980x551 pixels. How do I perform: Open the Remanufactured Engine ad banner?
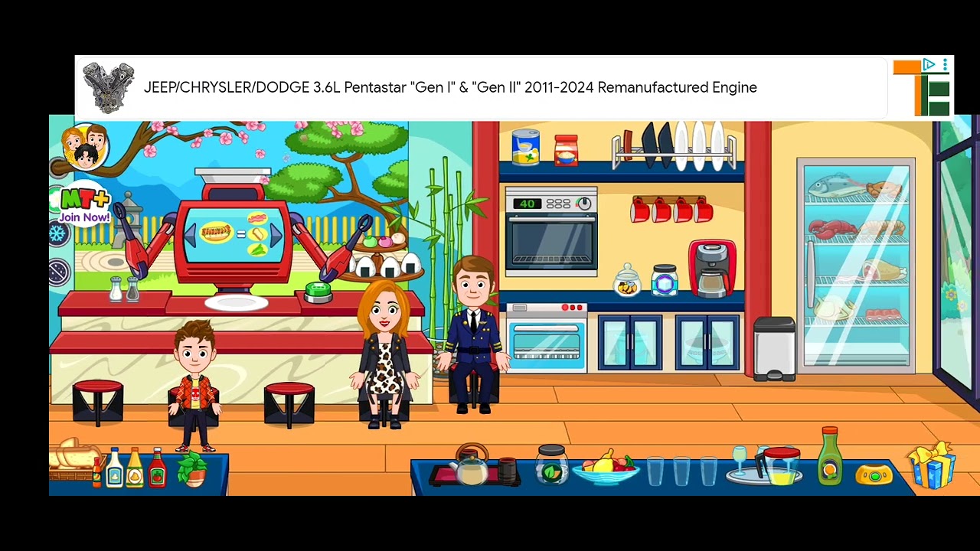click(x=481, y=87)
